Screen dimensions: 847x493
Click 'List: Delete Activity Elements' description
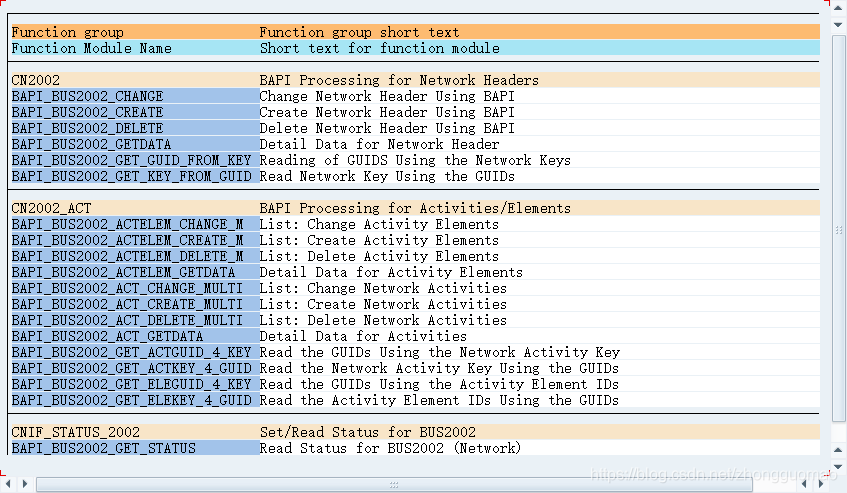coord(379,256)
